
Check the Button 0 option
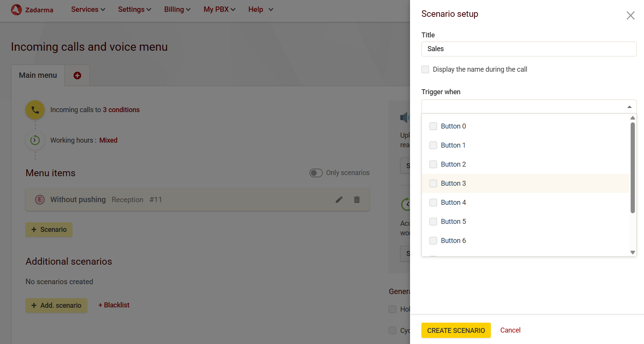point(433,126)
